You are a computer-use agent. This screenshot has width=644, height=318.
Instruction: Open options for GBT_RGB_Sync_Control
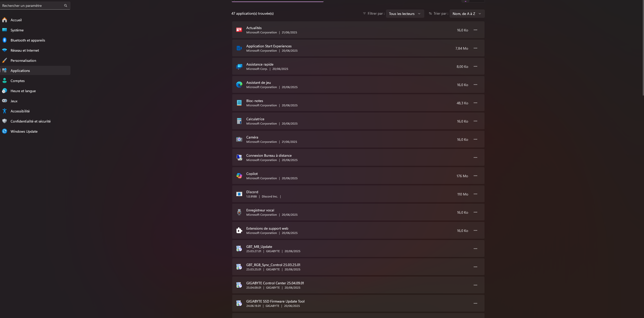(x=475, y=267)
